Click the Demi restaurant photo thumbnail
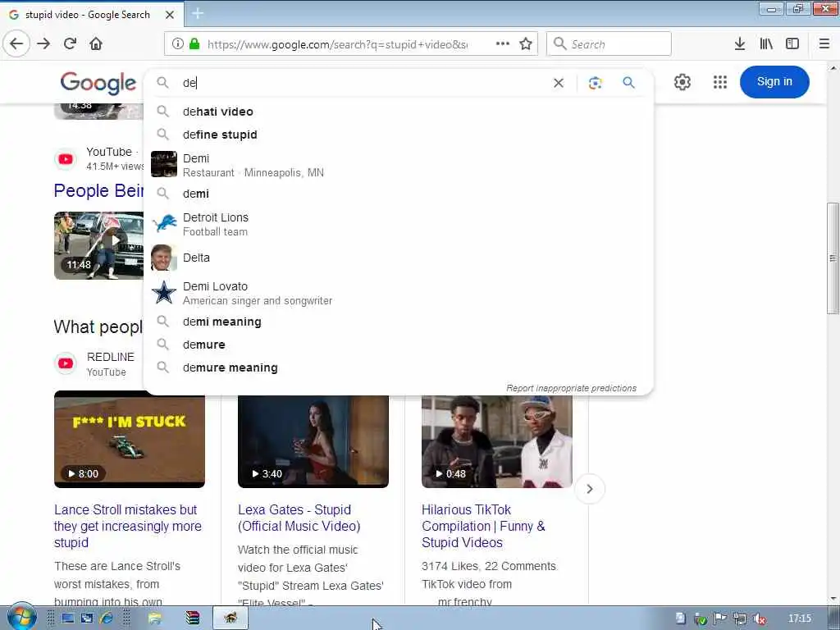The width and height of the screenshot is (840, 630). (164, 164)
